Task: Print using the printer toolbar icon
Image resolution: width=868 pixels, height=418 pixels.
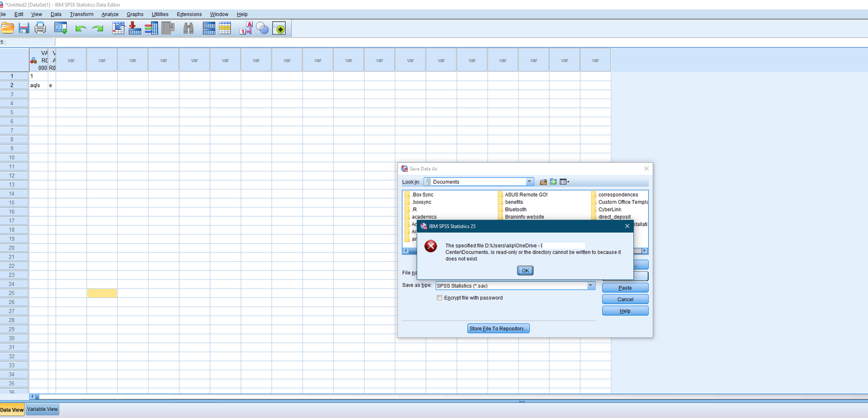Action: click(x=41, y=28)
